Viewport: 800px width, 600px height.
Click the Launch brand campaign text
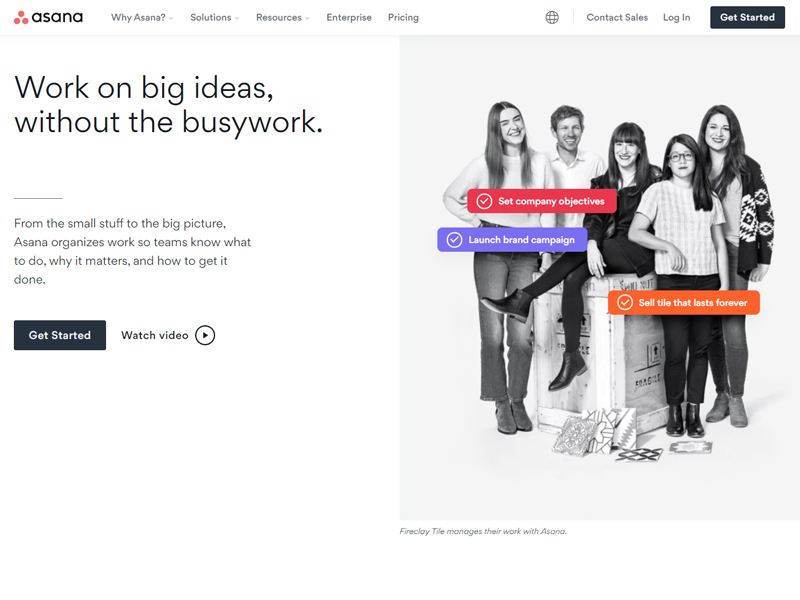(521, 240)
